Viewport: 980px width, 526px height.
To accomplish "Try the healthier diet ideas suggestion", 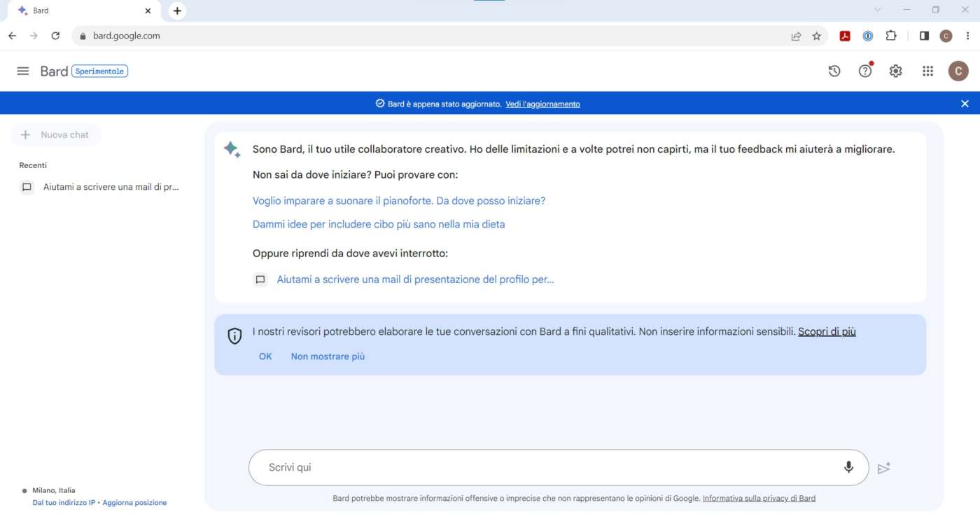I will [x=379, y=225].
